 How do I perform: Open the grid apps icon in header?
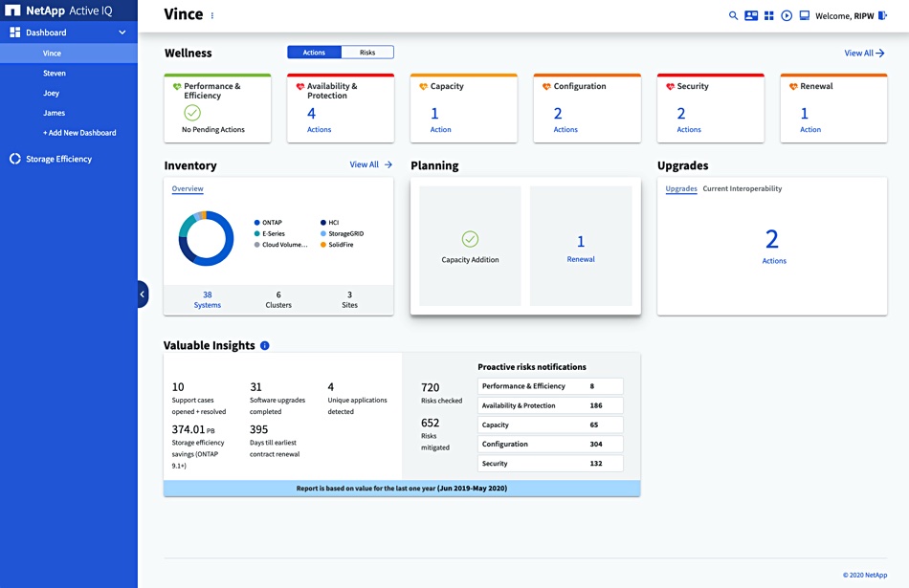coord(768,15)
